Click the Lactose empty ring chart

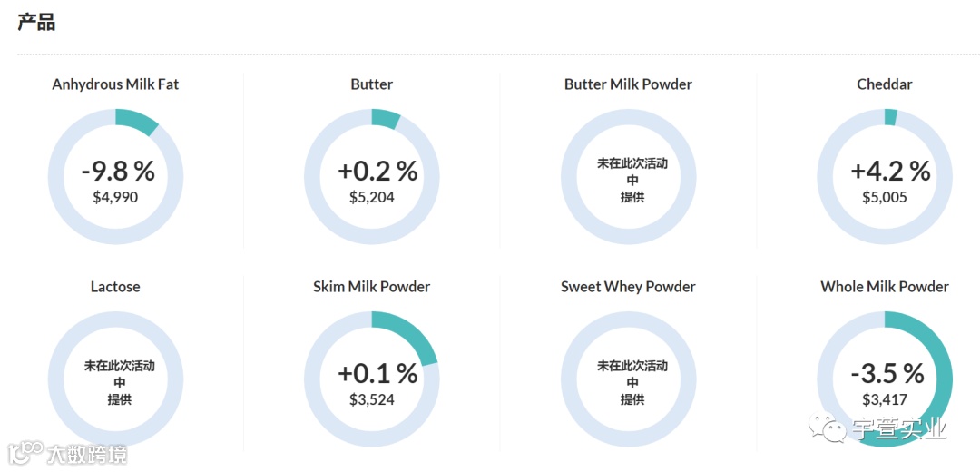115,379
